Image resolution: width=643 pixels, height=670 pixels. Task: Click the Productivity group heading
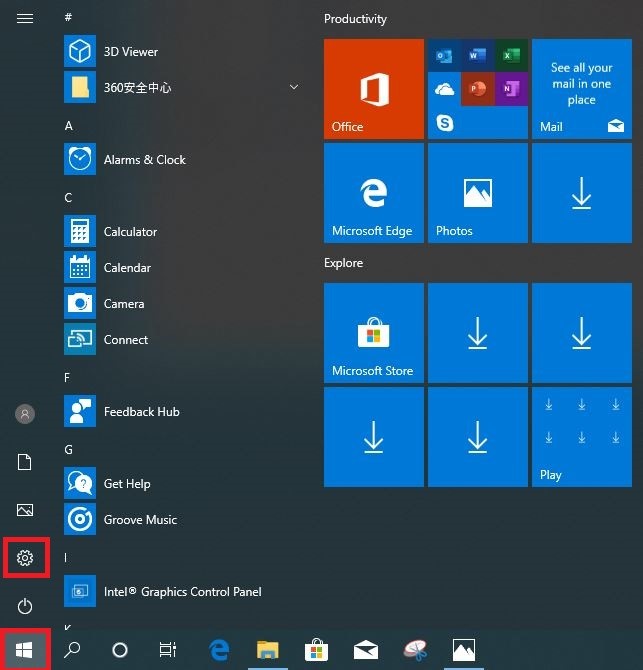coord(355,19)
